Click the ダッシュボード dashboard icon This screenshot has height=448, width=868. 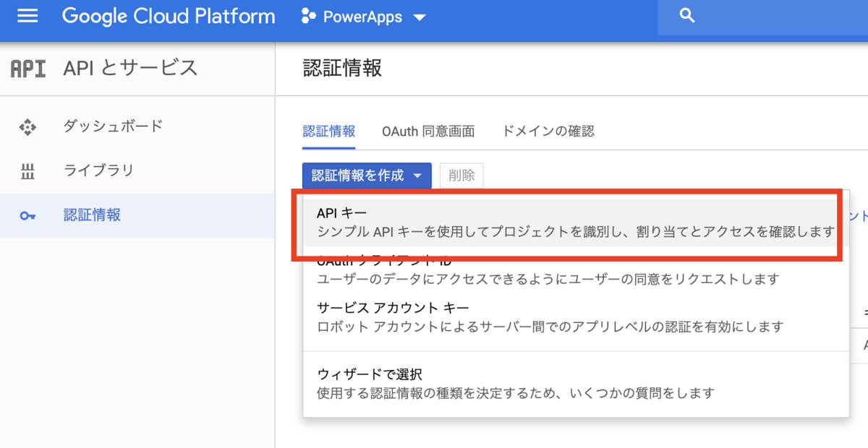tap(27, 127)
